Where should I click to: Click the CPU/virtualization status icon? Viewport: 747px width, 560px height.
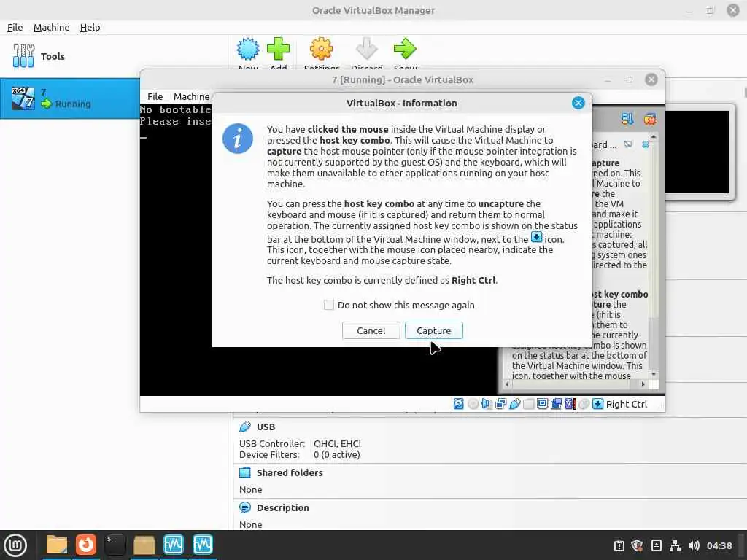(x=570, y=404)
